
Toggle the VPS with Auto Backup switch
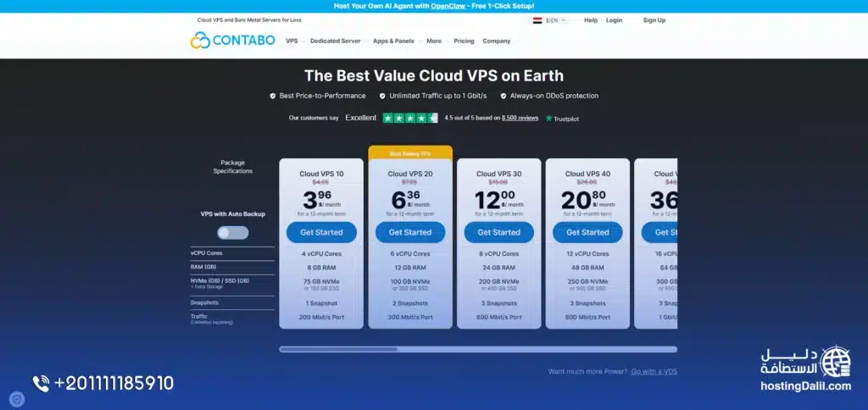tap(233, 233)
